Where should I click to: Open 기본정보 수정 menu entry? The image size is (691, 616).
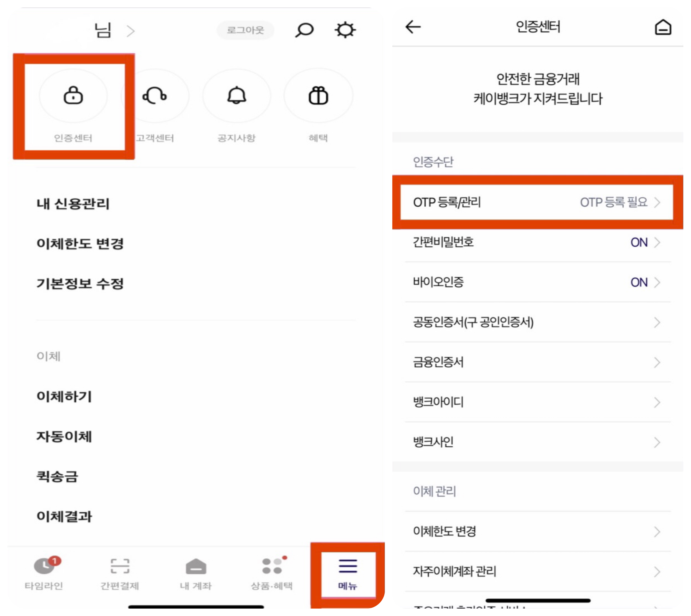(80, 284)
